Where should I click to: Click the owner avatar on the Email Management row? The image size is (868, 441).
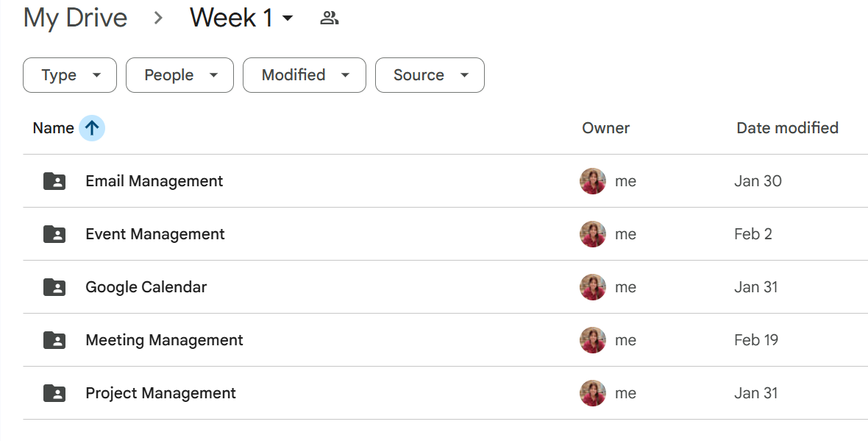593,181
